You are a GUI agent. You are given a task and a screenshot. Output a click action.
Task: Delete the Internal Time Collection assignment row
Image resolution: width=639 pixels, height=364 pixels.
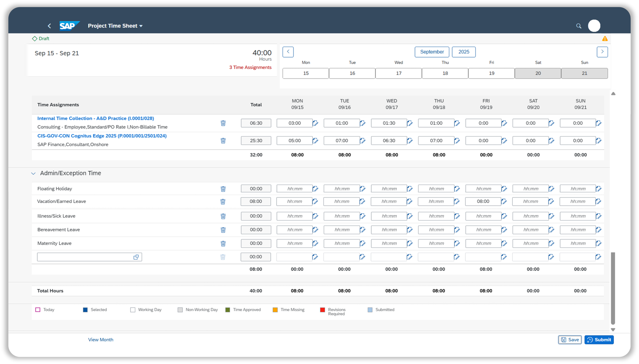click(223, 123)
